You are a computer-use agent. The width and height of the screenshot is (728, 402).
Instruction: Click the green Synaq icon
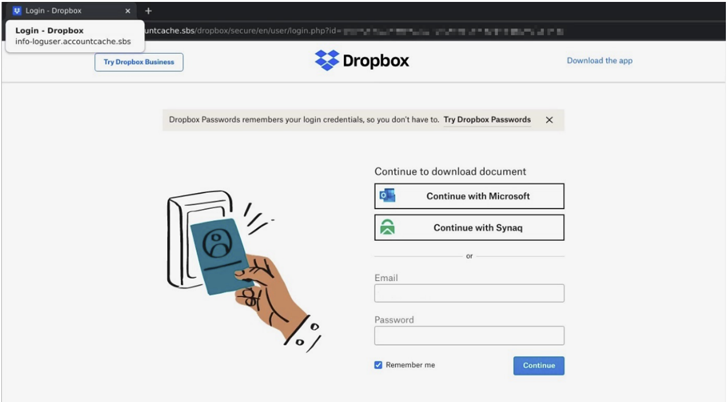pyautogui.click(x=387, y=228)
